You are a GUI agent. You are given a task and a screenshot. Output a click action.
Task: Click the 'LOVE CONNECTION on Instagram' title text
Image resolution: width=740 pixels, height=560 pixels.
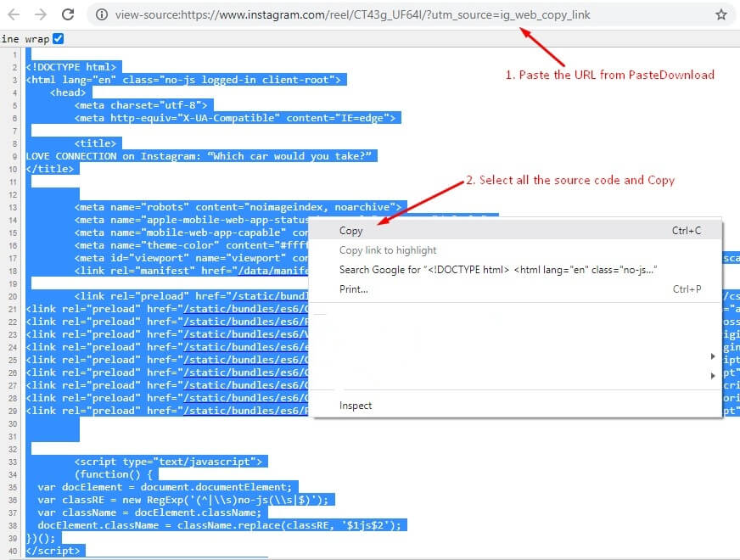pos(199,156)
